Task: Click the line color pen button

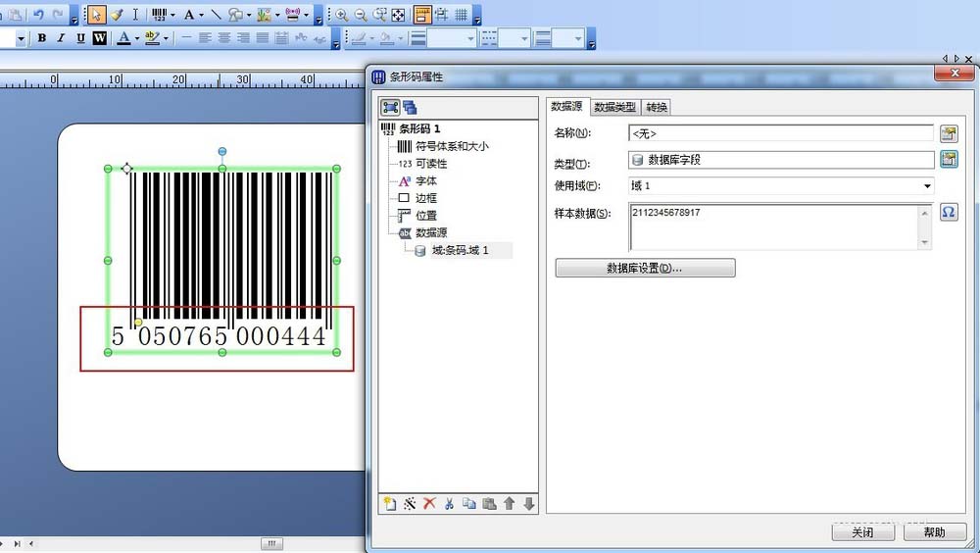Action: (x=359, y=38)
